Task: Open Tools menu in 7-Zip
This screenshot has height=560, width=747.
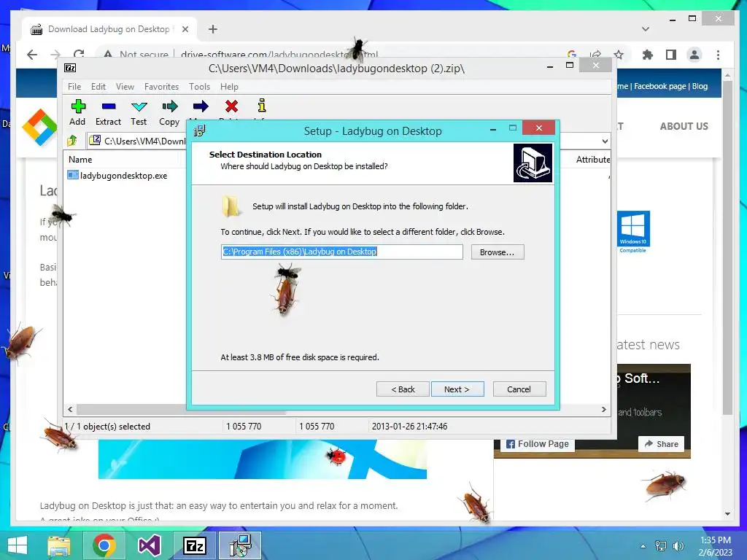Action: (199, 87)
